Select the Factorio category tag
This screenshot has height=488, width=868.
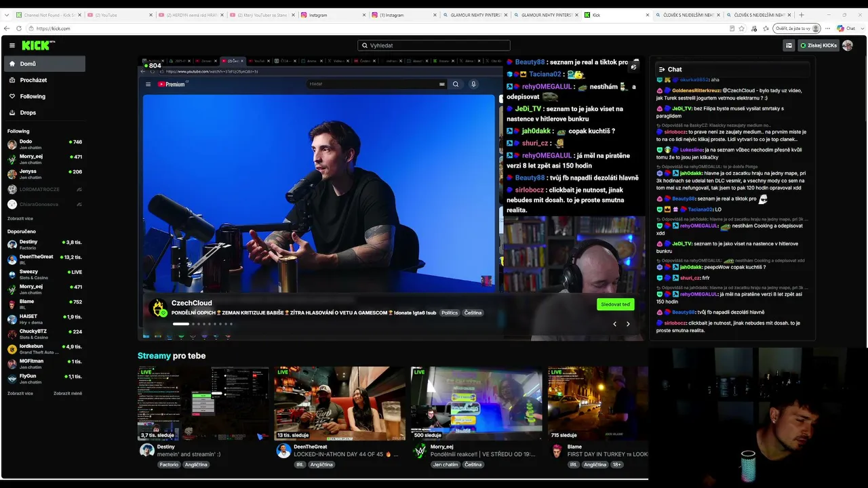tap(169, 465)
